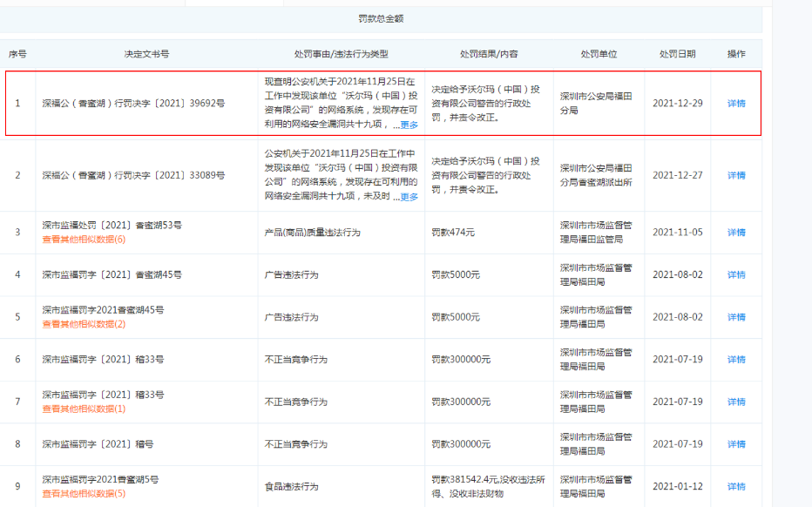Viewport: 812px width, 507px height.
Task: Click the 序号 column header
Action: coord(22,52)
